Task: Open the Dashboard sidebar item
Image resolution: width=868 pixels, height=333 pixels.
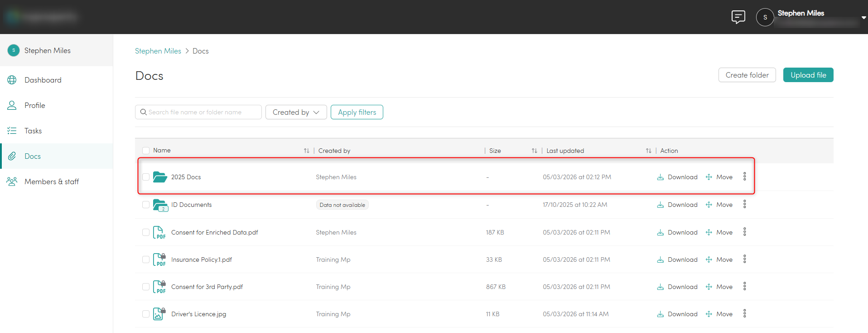Action: 57,80
